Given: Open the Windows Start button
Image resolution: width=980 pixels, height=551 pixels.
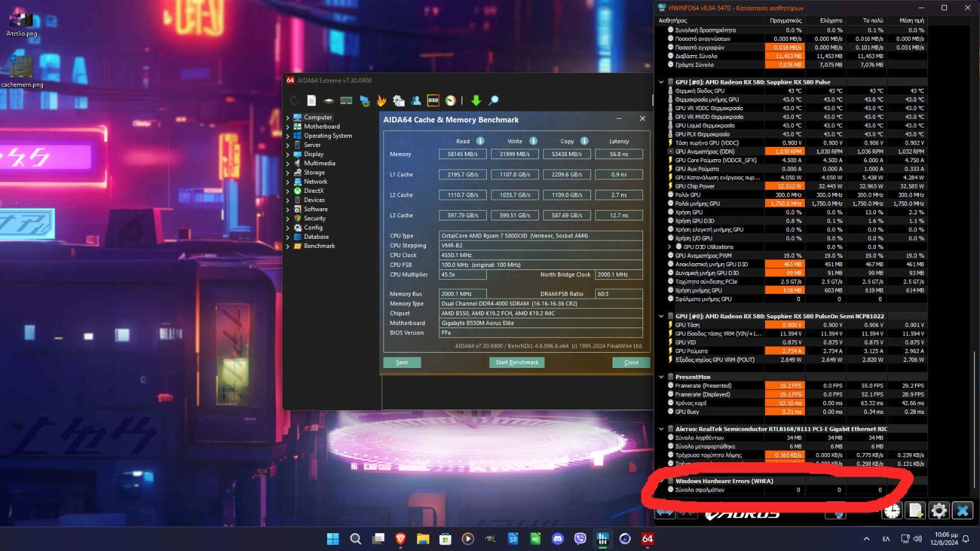Looking at the screenshot, I should pos(333,539).
